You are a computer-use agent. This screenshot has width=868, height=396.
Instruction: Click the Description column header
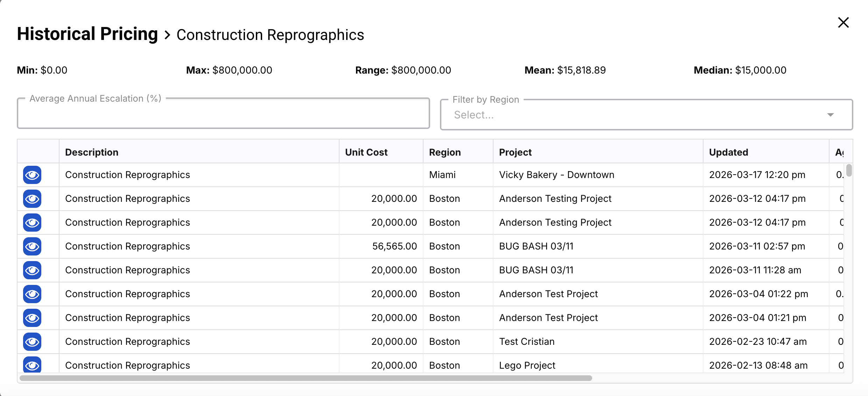(x=92, y=152)
